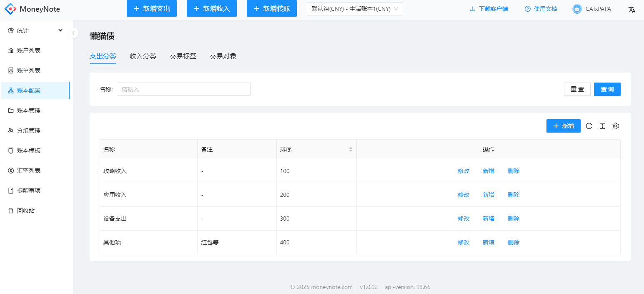Focus the 名称 search input field

[x=183, y=89]
